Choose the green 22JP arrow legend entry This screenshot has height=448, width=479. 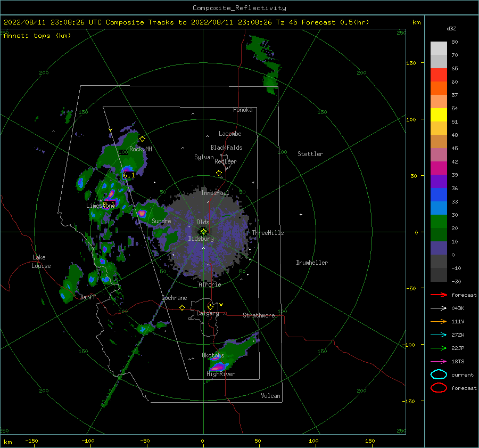(x=439, y=348)
